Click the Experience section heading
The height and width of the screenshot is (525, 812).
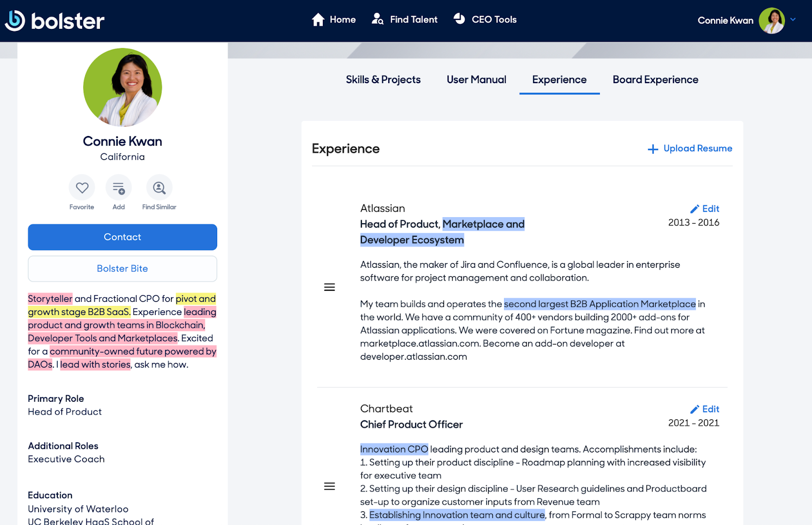346,149
